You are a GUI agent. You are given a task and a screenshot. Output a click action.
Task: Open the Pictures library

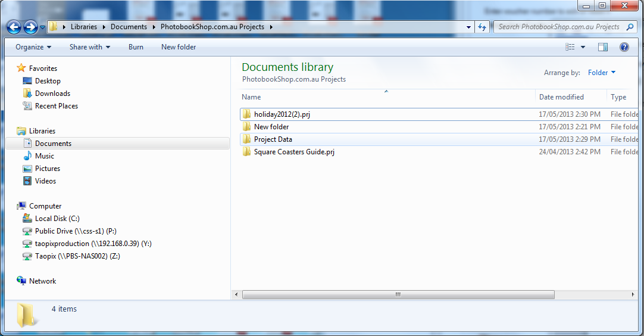[48, 168]
